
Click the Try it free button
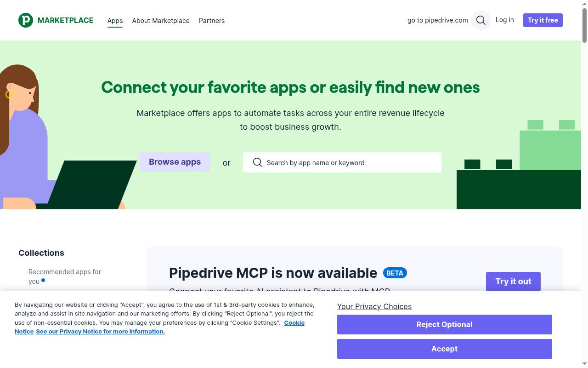click(543, 20)
